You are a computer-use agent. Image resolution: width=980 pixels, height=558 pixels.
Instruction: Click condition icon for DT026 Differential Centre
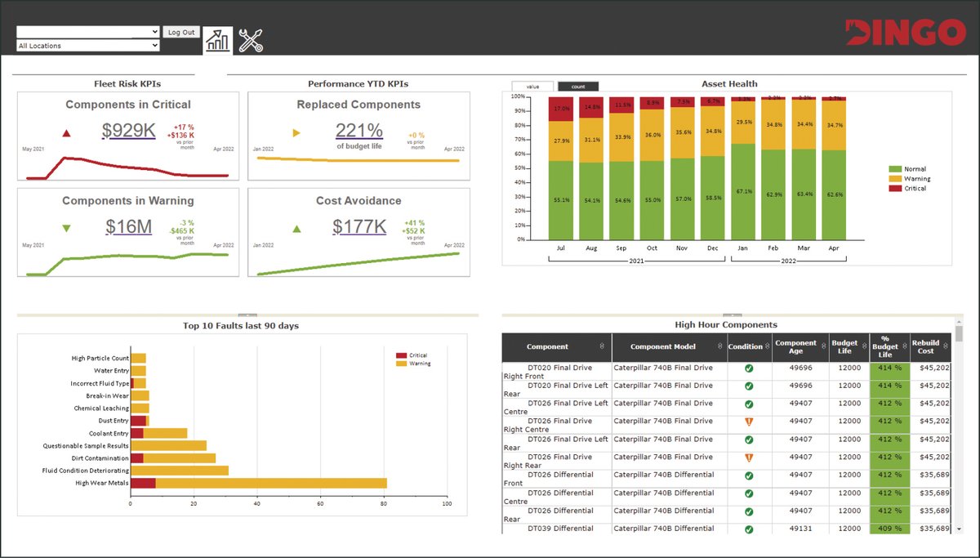(749, 493)
